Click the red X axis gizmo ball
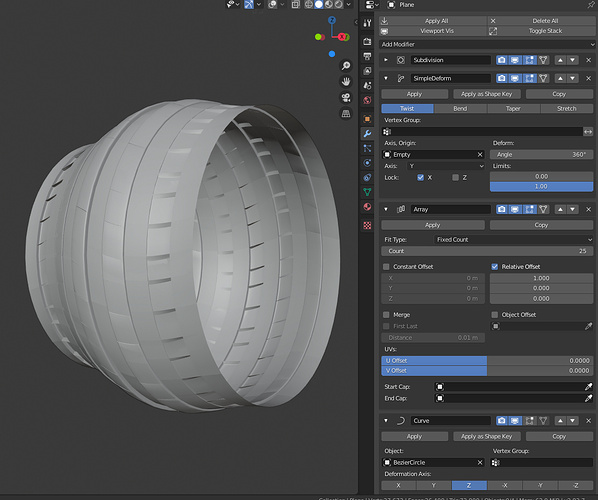The image size is (598, 500). [x=342, y=37]
